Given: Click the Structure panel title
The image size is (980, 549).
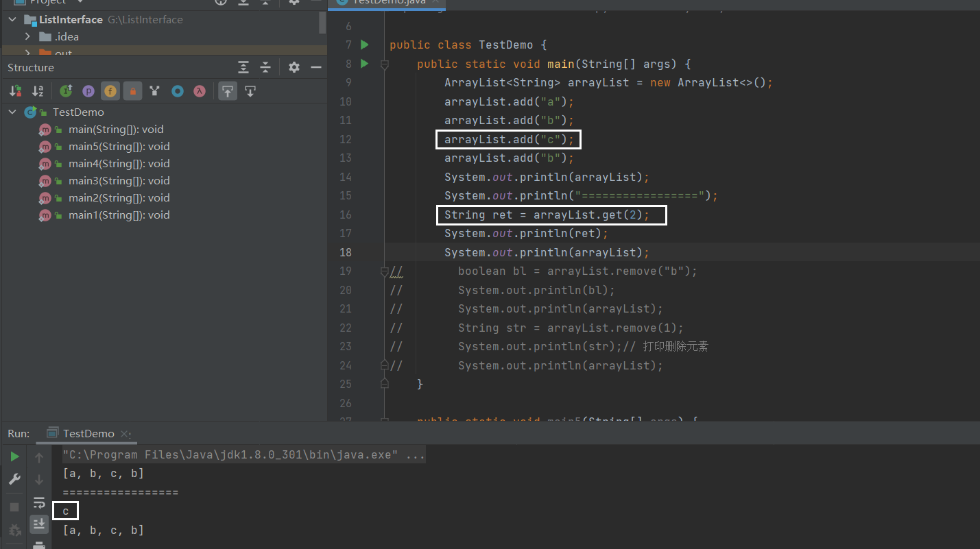Looking at the screenshot, I should coord(31,67).
